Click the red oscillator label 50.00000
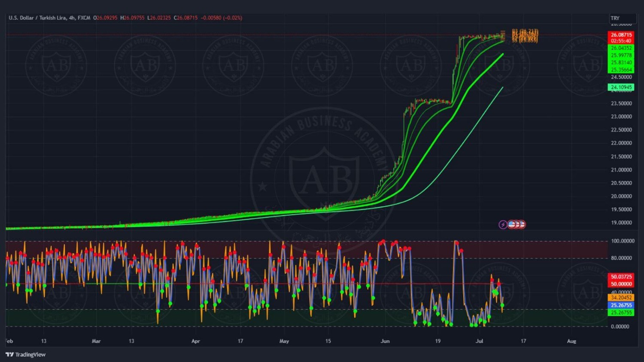Screen dimensions: 644x362 621,284
